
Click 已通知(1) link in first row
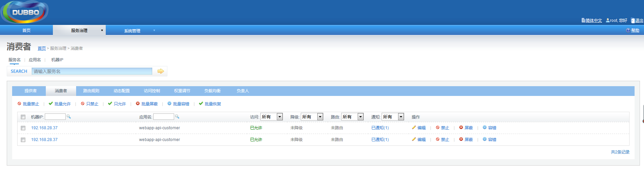[x=380, y=128]
